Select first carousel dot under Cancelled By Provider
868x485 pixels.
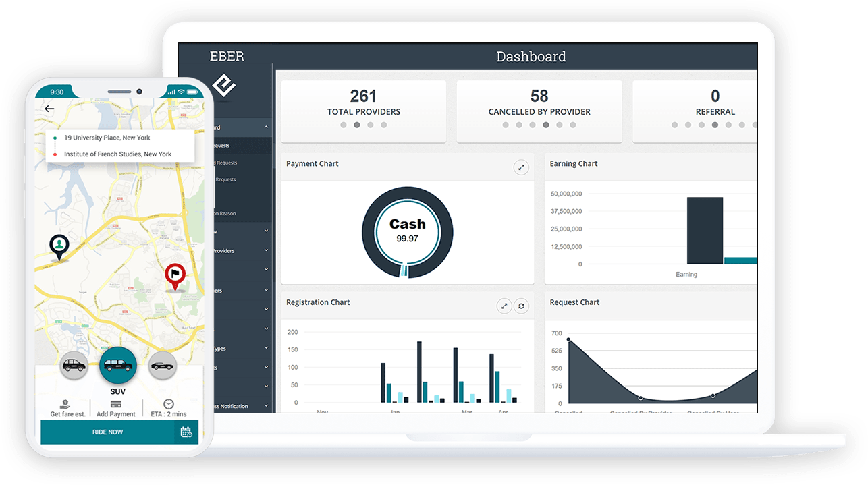pyautogui.click(x=506, y=125)
